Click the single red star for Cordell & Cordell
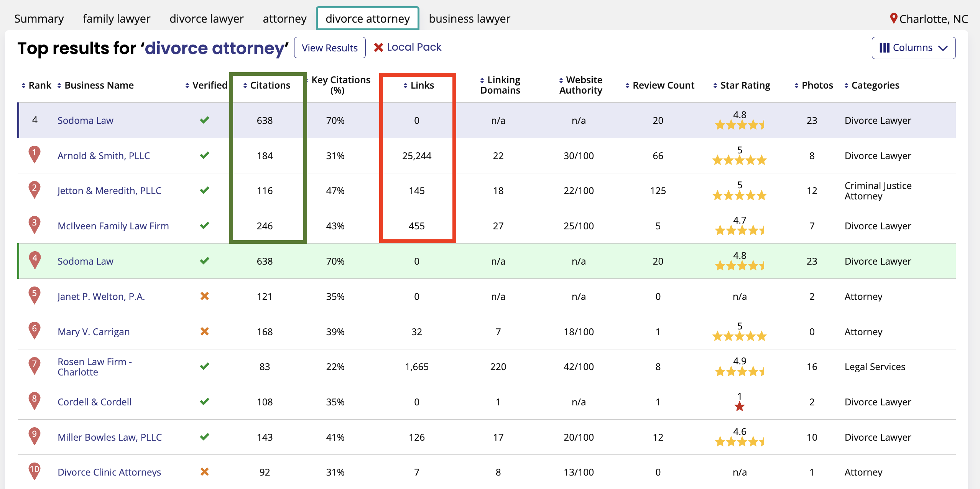The image size is (980, 489). 739,407
